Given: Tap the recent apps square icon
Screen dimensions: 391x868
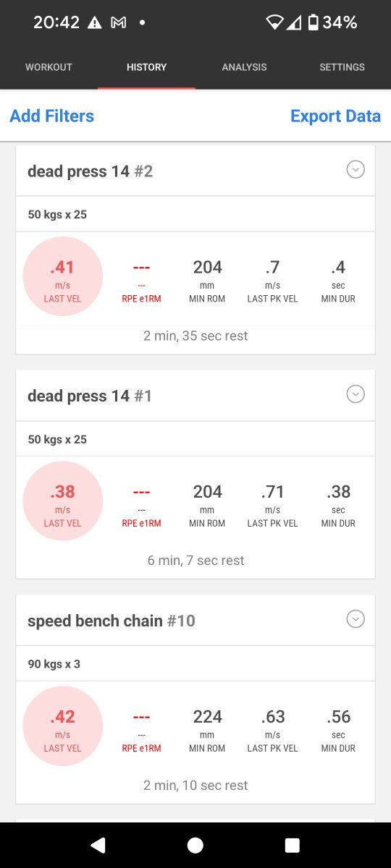Looking at the screenshot, I should [293, 845].
